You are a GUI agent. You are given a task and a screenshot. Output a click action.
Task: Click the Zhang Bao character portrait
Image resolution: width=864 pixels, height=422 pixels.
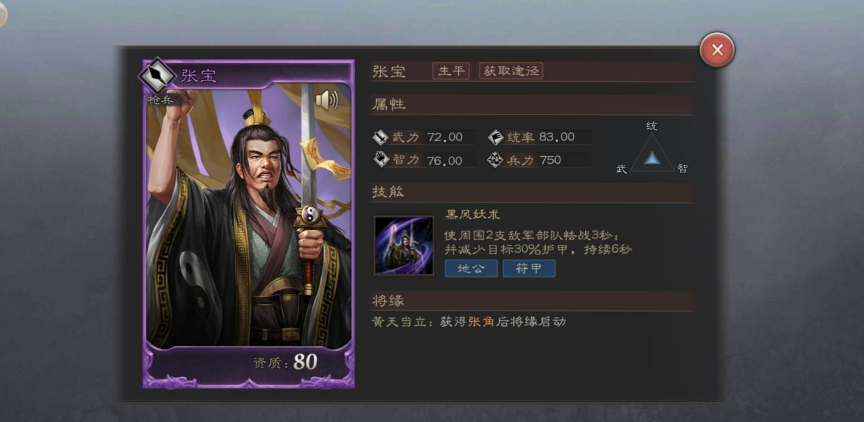coord(248,215)
